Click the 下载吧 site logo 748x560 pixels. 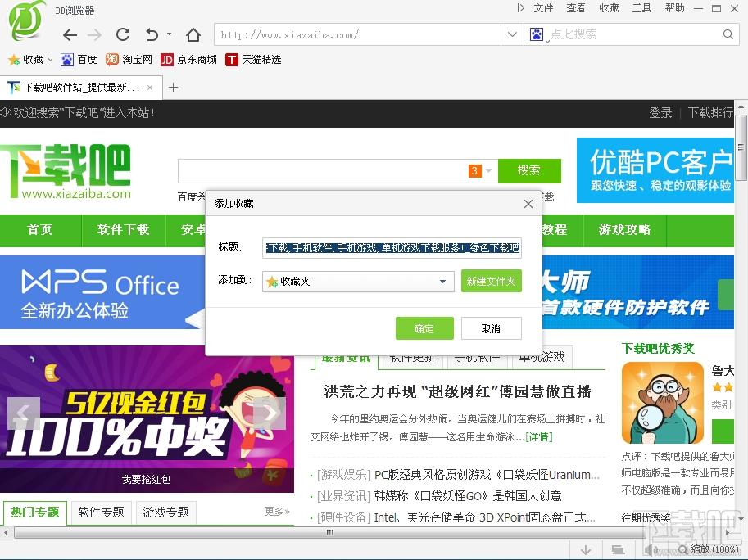67,172
